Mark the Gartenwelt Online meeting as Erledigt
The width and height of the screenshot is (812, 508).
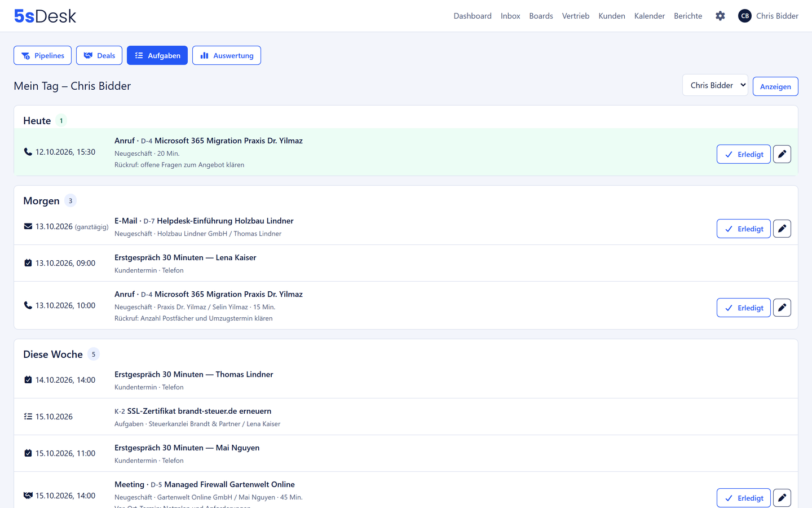744,498
